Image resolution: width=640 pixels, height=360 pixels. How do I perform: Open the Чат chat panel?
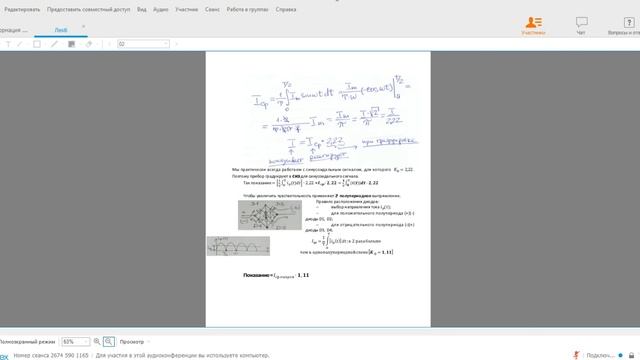[581, 25]
